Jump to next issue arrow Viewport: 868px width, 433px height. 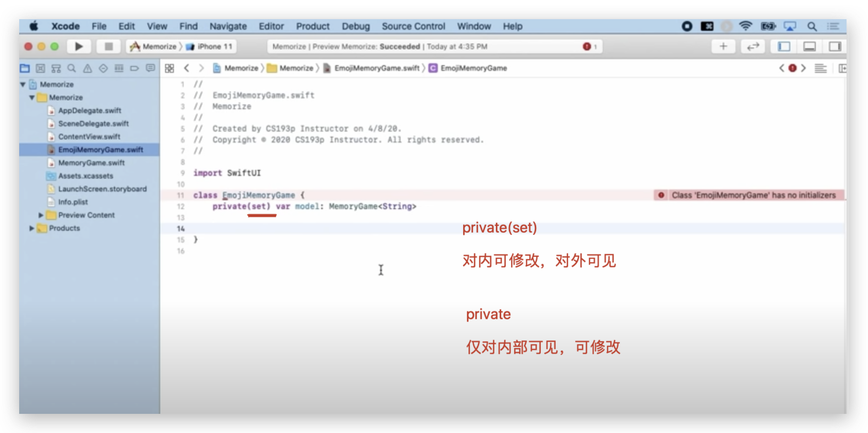[x=803, y=68]
